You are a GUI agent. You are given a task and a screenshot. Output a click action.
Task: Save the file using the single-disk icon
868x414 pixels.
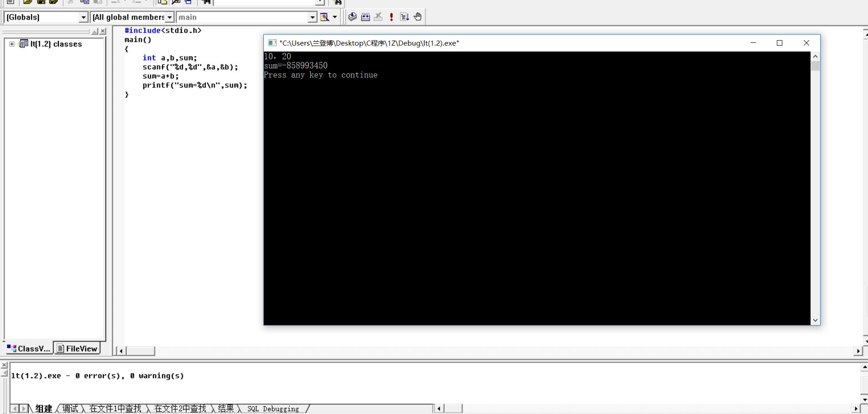[41, 2]
